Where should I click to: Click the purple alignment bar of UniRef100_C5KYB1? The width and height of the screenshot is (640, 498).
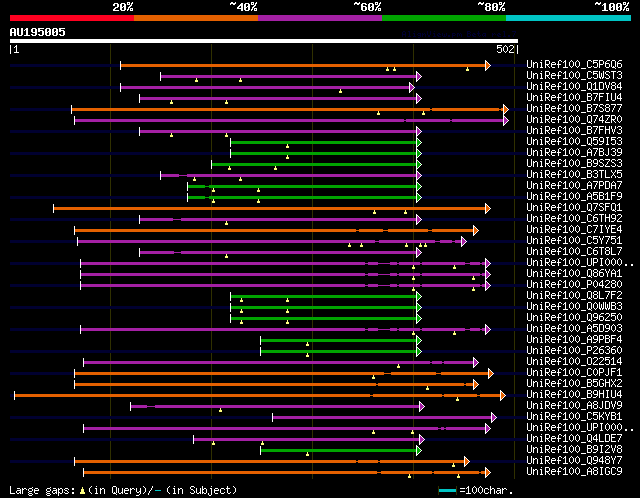pos(382,418)
